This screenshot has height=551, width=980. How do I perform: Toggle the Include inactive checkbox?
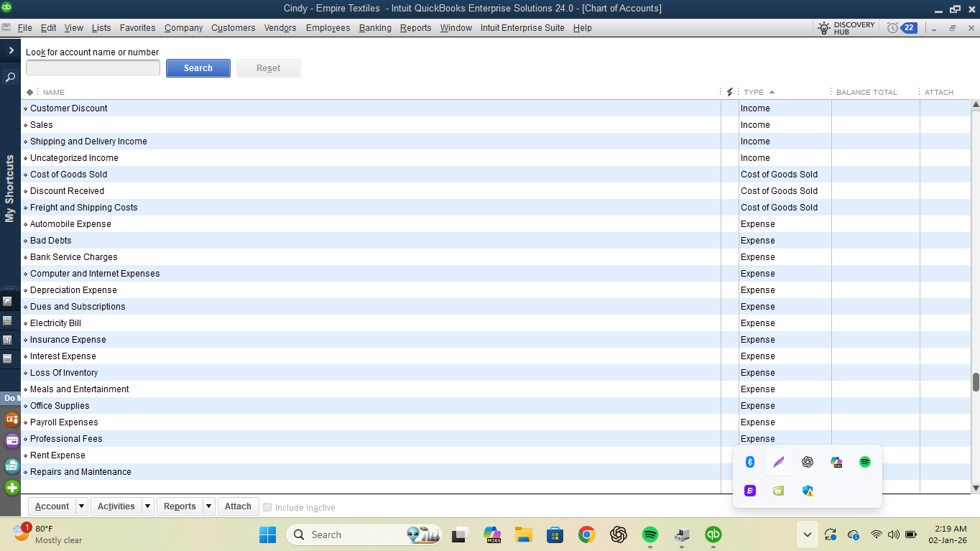pyautogui.click(x=267, y=507)
